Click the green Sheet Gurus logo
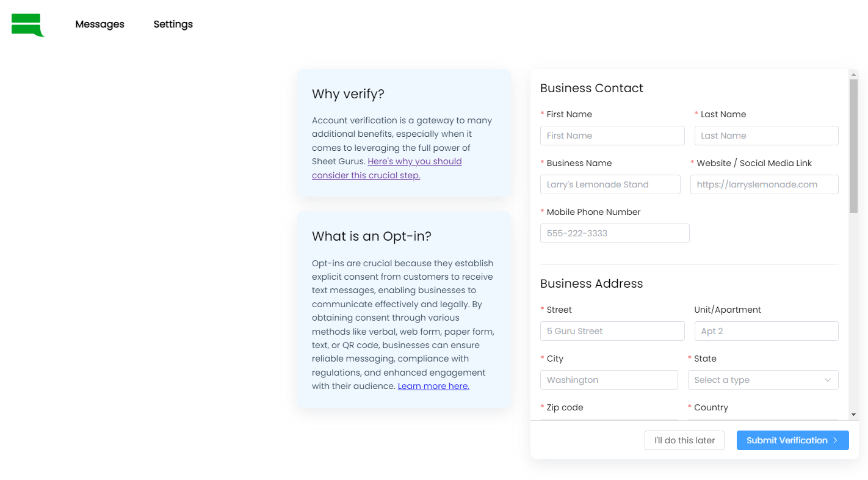 click(27, 25)
